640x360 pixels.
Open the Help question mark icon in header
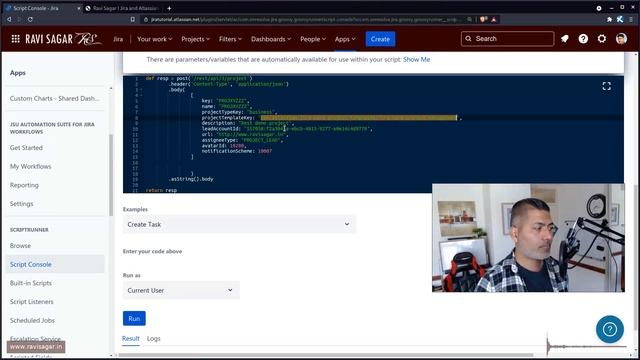583,39
